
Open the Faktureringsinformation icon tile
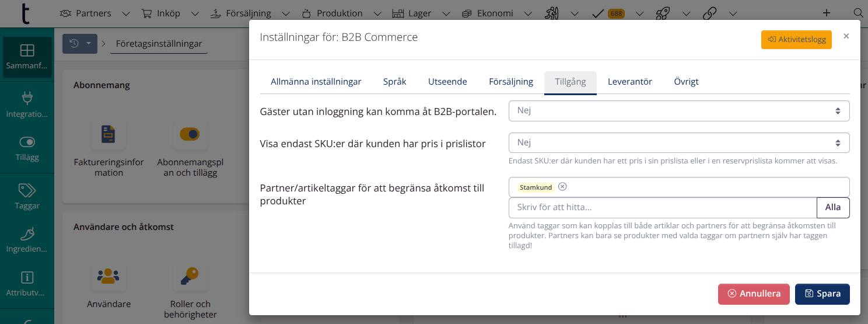point(108,134)
